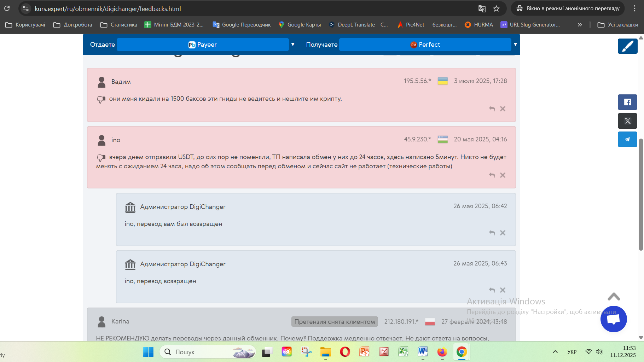The width and height of the screenshot is (644, 362).
Task: Open Статистика bookmarks folder
Action: pos(119,25)
